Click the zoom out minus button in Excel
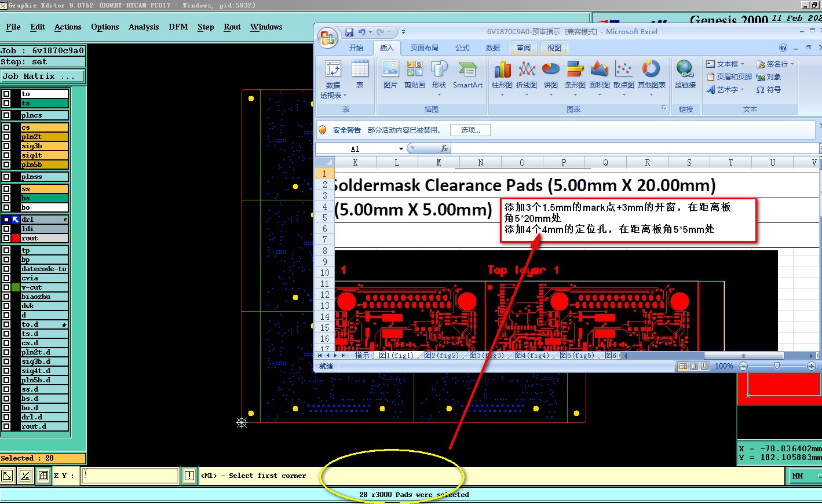The height and width of the screenshot is (504, 822). [743, 366]
